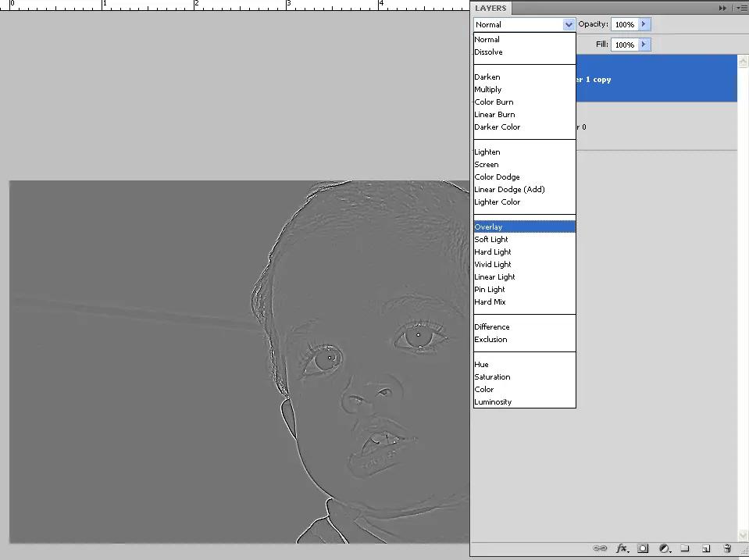The width and height of the screenshot is (749, 560).
Task: Create a new group folder
Action: click(x=684, y=549)
